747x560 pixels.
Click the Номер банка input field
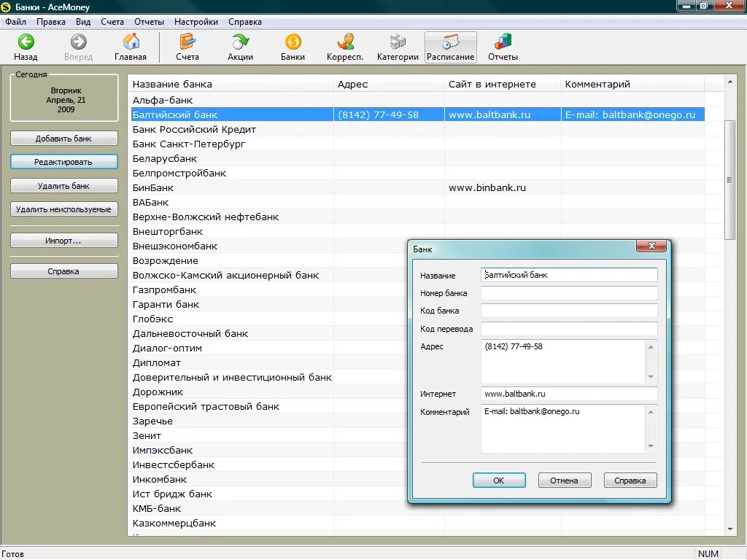point(569,293)
